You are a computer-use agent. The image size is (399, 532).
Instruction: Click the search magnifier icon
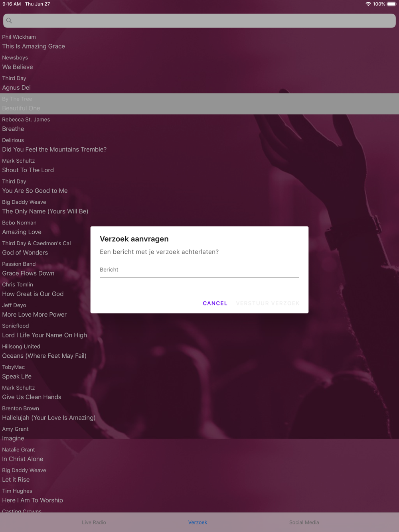click(x=9, y=21)
